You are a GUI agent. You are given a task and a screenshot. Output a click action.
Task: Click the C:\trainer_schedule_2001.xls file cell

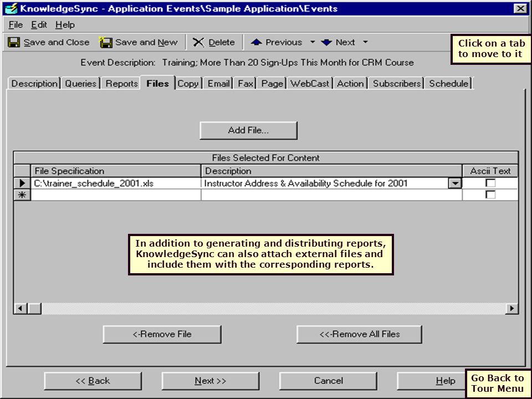click(116, 183)
